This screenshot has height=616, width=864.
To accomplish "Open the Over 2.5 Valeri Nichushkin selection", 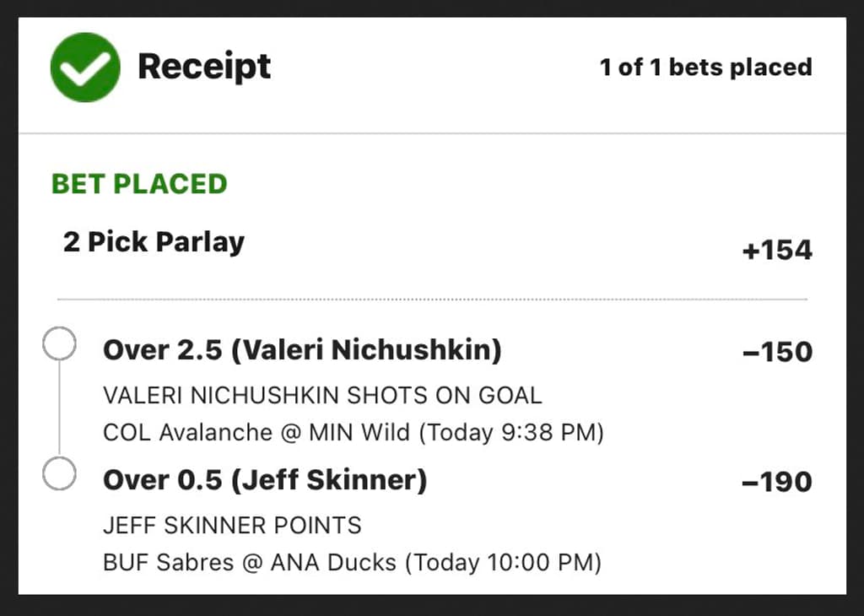I will [x=303, y=349].
